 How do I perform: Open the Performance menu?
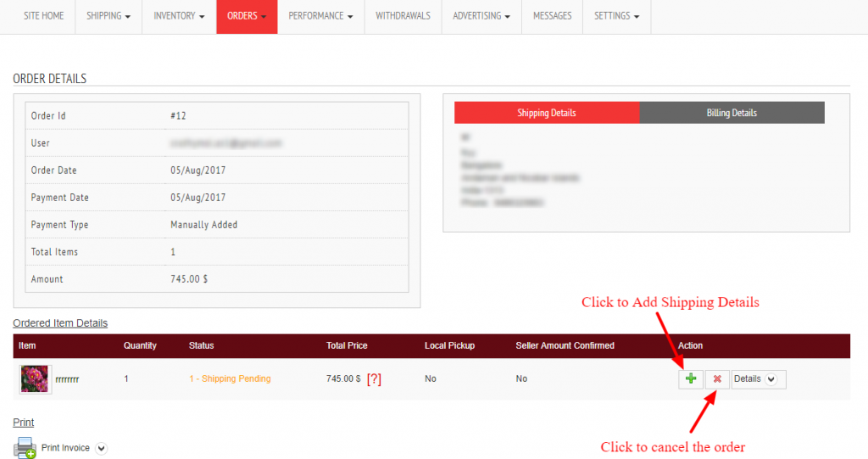(320, 16)
